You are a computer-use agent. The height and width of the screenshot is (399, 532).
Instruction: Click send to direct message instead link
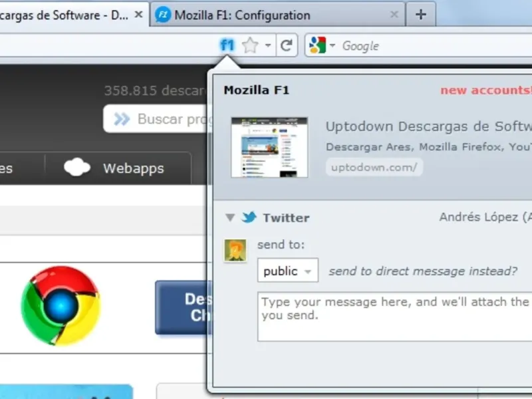tap(423, 271)
